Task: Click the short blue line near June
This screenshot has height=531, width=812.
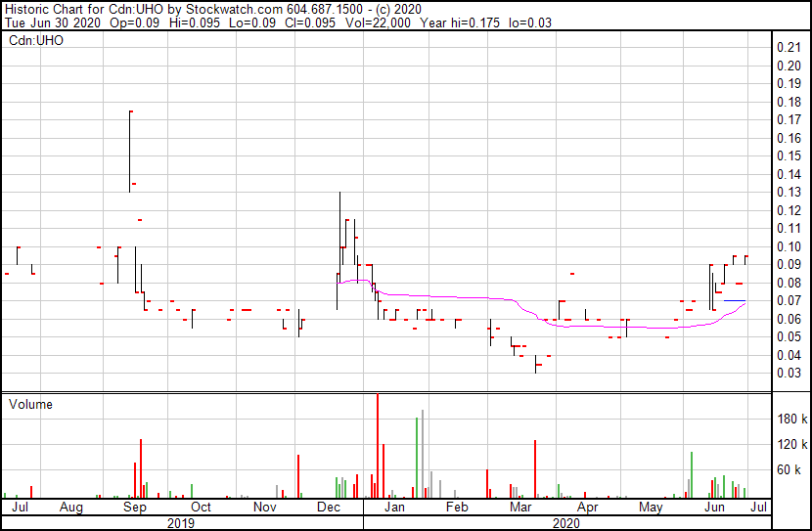Action: click(735, 300)
